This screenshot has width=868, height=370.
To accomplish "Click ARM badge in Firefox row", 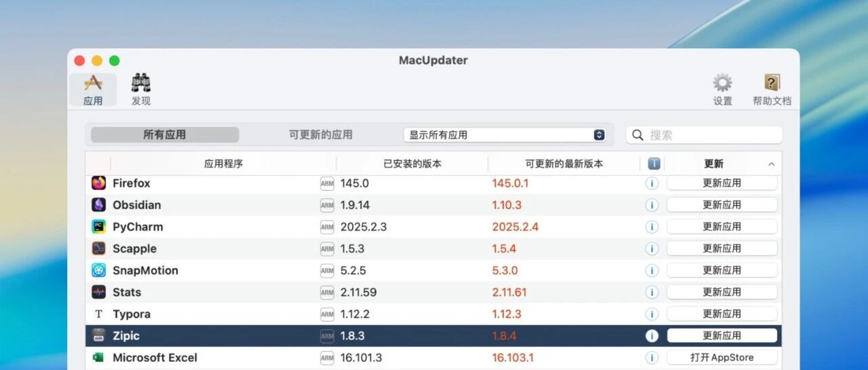I will pyautogui.click(x=327, y=183).
